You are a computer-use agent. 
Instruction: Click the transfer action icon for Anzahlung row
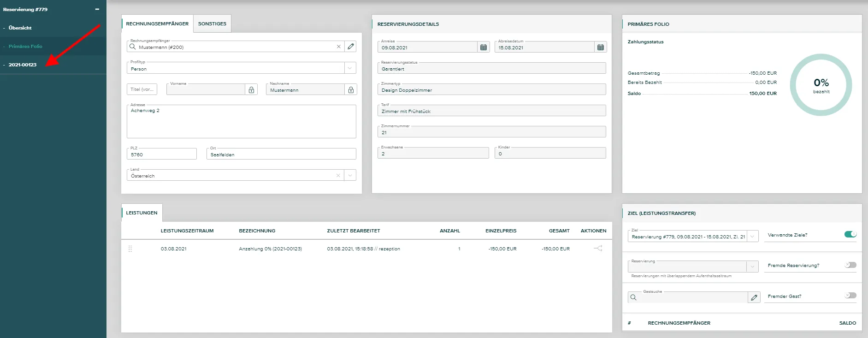tap(598, 249)
